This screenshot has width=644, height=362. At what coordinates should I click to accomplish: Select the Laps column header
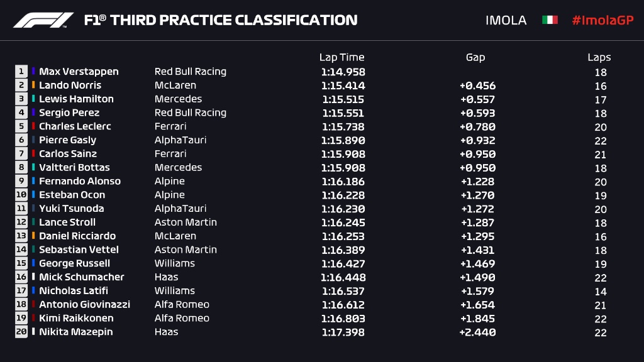(x=599, y=57)
